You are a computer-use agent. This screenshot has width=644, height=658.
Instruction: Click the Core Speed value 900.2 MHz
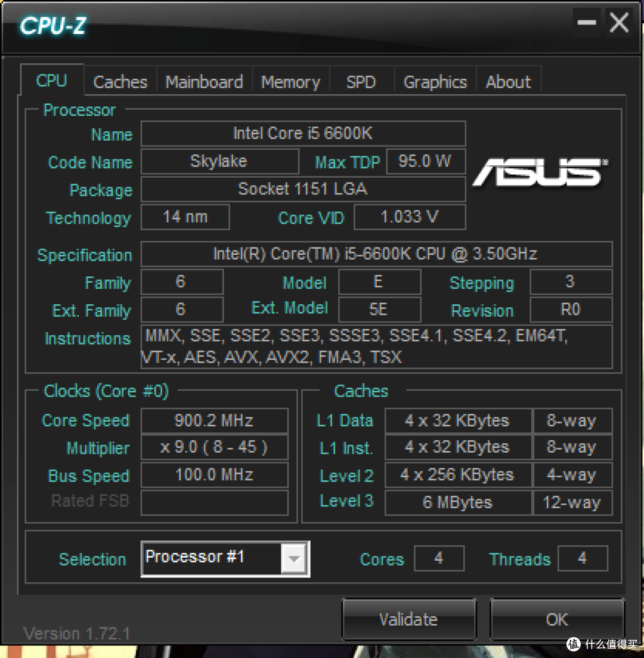point(215,421)
